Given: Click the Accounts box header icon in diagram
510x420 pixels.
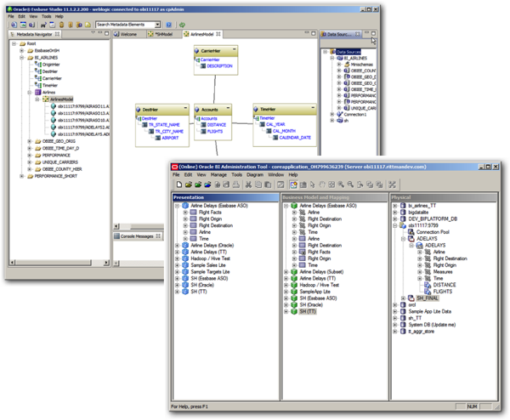Looking at the screenshot, I should 197,110.
